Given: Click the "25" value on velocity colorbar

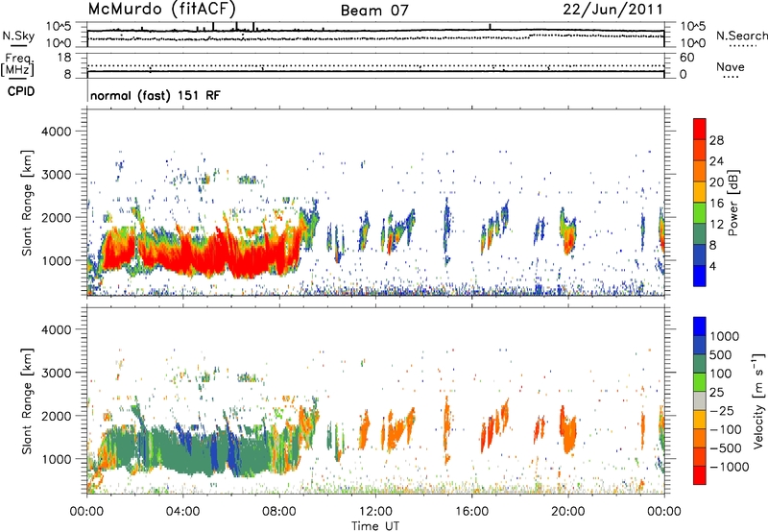Looking at the screenshot, I should pos(716,393).
